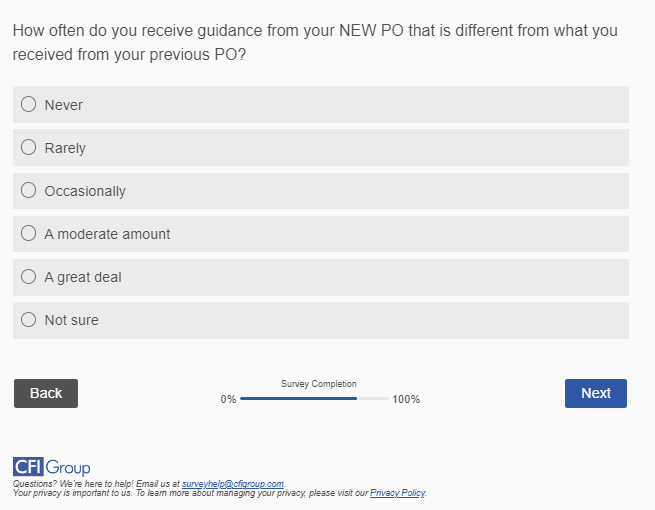The height and width of the screenshot is (510, 655).
Task: Click the "Occasionally" answer label text
Action: pos(85,191)
